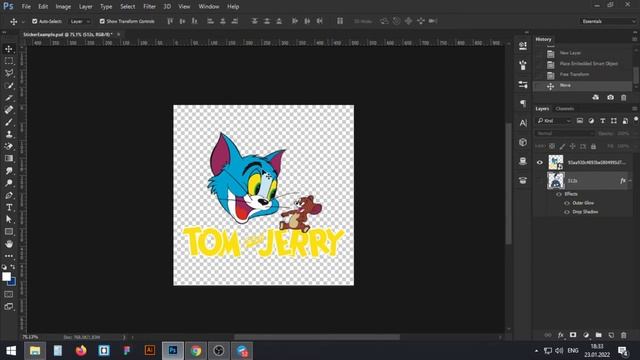Open the Layers panel flyout menu

[635, 109]
